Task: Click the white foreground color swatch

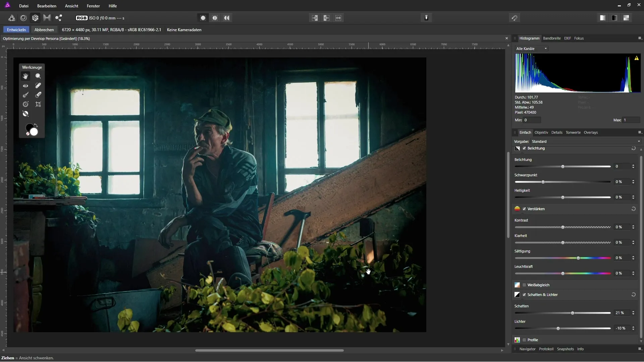Action: point(34,132)
